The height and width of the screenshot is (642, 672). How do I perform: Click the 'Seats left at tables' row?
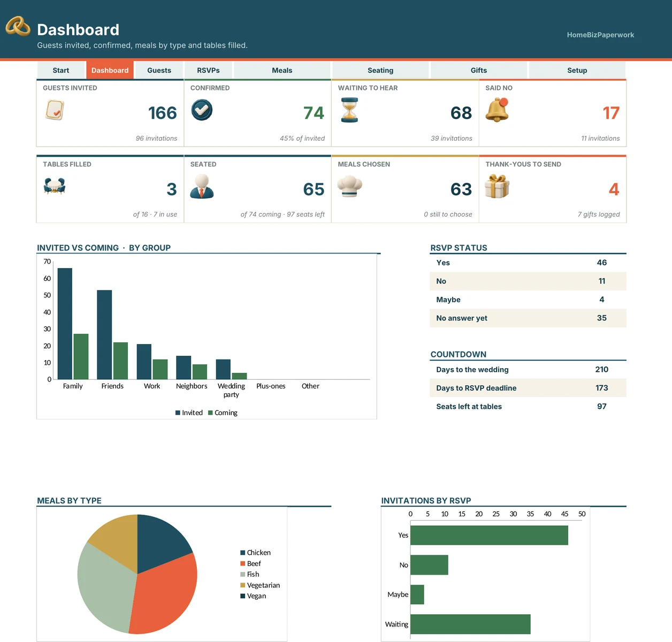coord(528,407)
